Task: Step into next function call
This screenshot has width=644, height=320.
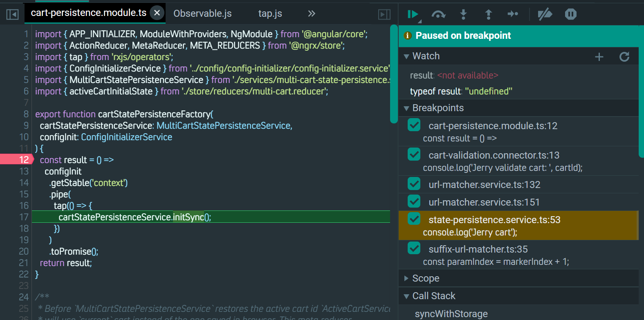Action: (463, 14)
